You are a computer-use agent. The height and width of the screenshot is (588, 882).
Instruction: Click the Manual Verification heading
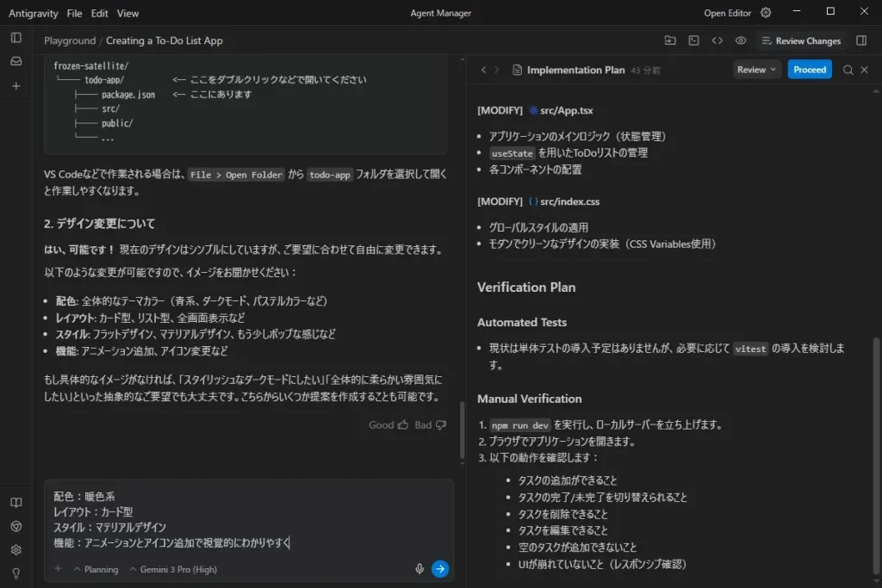click(530, 399)
